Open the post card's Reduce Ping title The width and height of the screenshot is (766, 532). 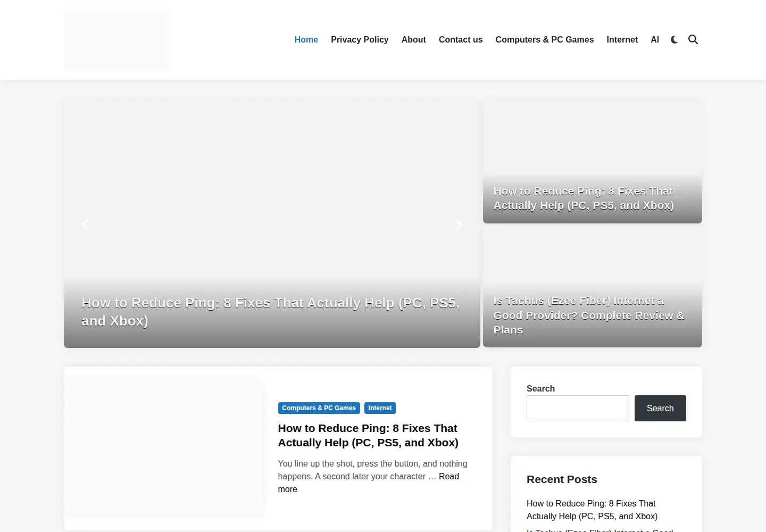[368, 435]
